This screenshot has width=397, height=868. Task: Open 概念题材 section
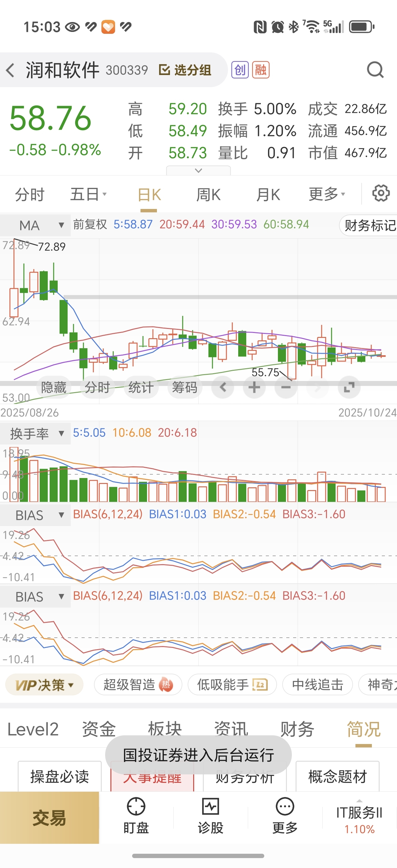337,776
